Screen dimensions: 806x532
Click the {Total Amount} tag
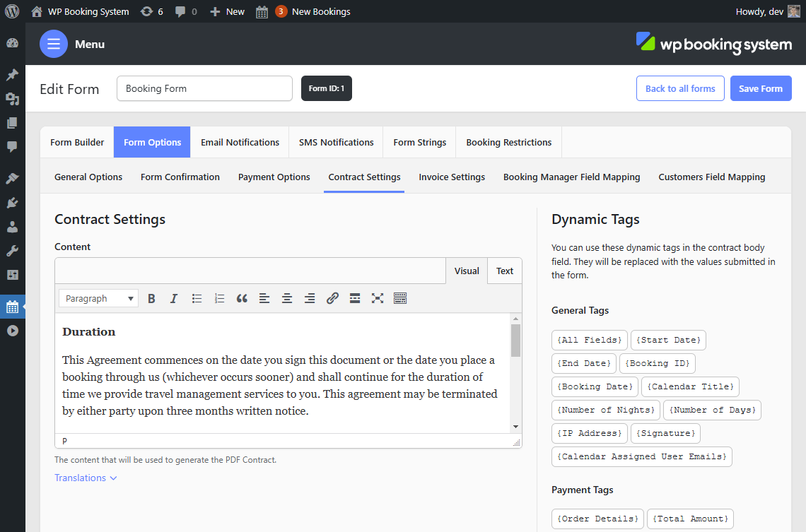click(690, 519)
